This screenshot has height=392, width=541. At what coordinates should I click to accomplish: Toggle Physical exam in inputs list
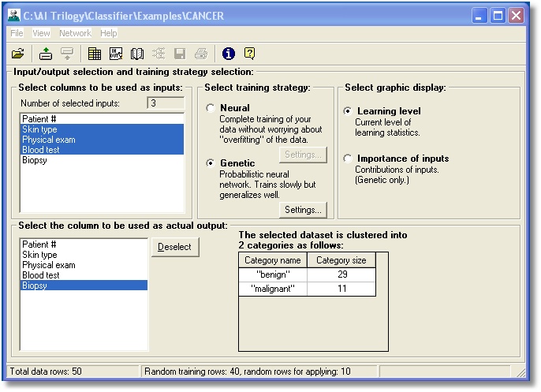click(x=102, y=140)
